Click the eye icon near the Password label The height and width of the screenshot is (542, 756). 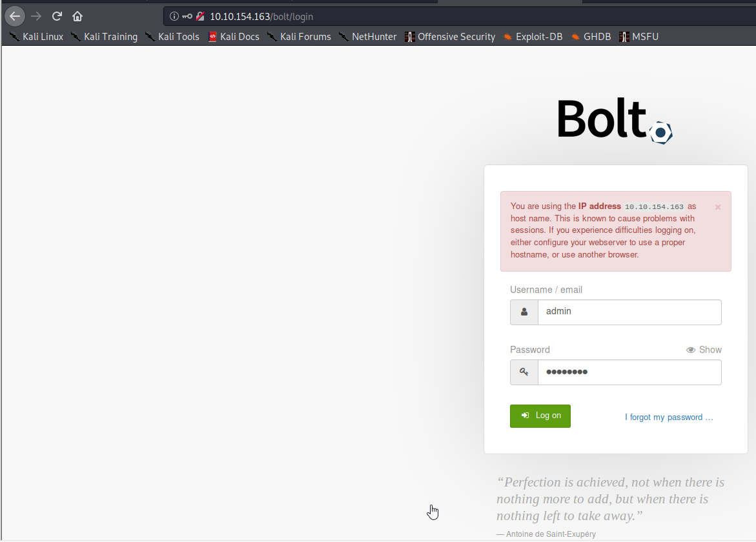pyautogui.click(x=690, y=349)
